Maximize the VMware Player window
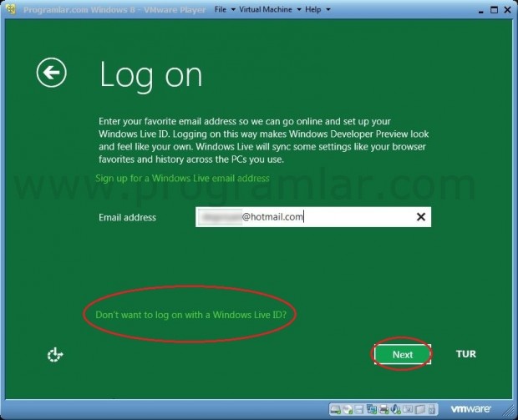The height and width of the screenshot is (420, 518). (x=494, y=9)
